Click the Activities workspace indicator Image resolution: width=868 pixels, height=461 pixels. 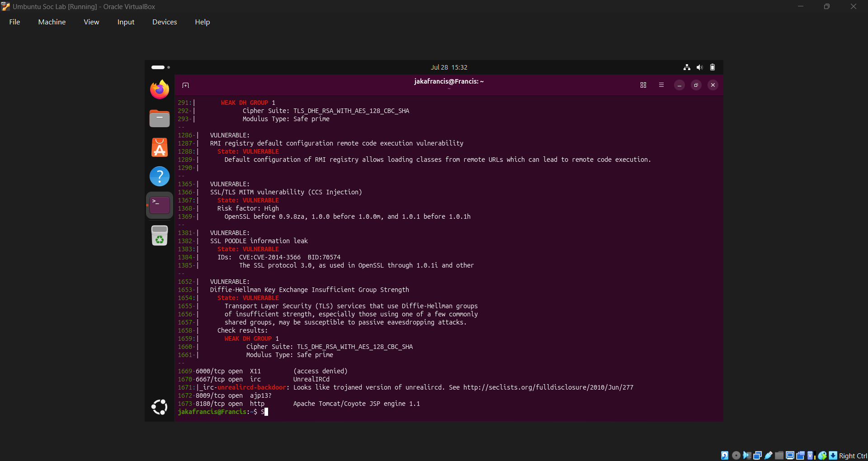click(x=160, y=67)
